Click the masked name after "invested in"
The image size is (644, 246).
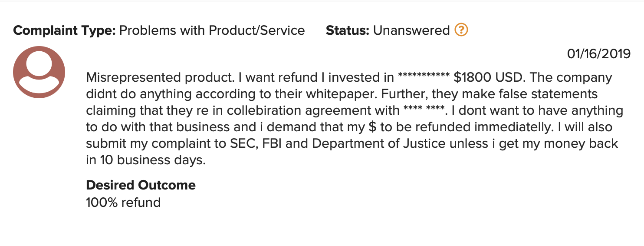click(x=423, y=78)
